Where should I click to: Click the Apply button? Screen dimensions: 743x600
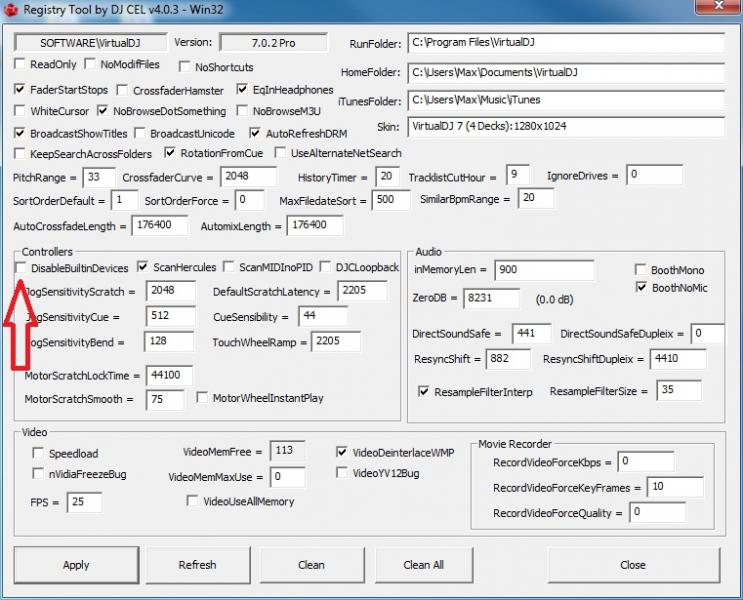[76, 565]
